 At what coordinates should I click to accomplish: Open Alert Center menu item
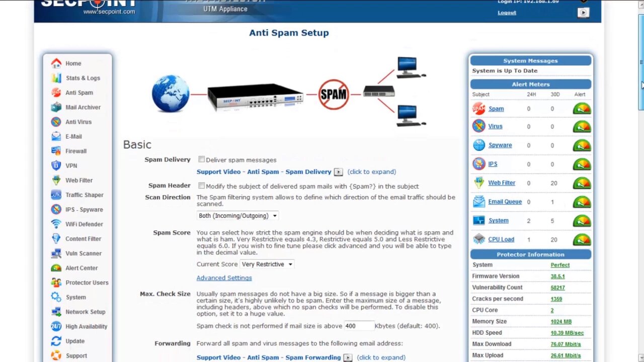tap(82, 268)
